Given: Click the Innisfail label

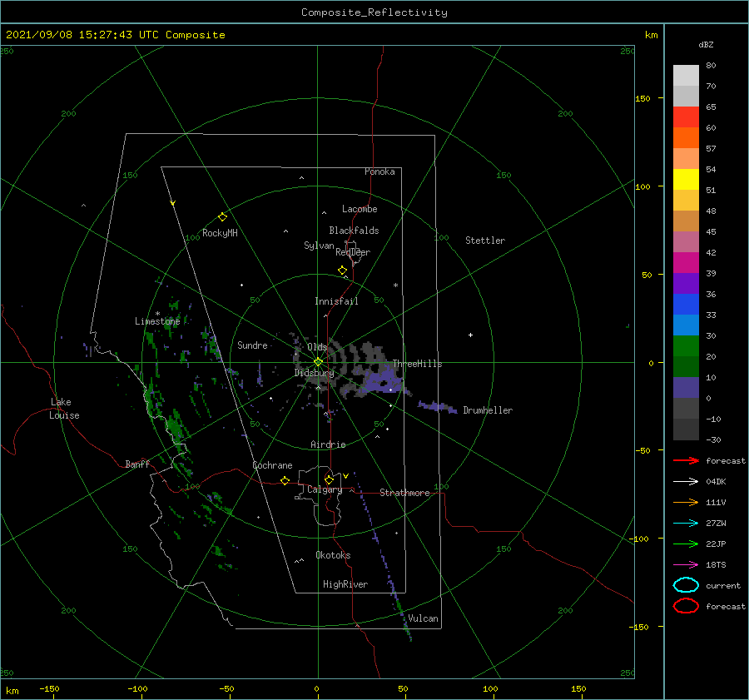Looking at the screenshot, I should [336, 301].
